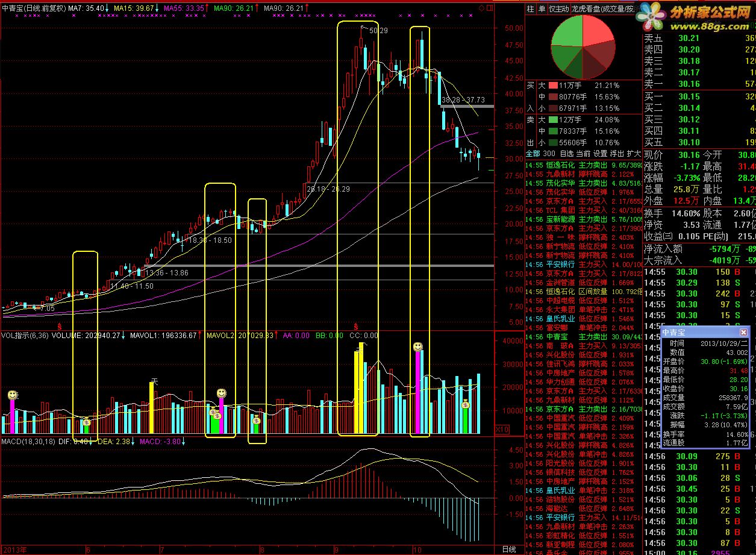
Task: Select the 宝新能源 主力卖出 alert row
Action: pyautogui.click(x=584, y=219)
